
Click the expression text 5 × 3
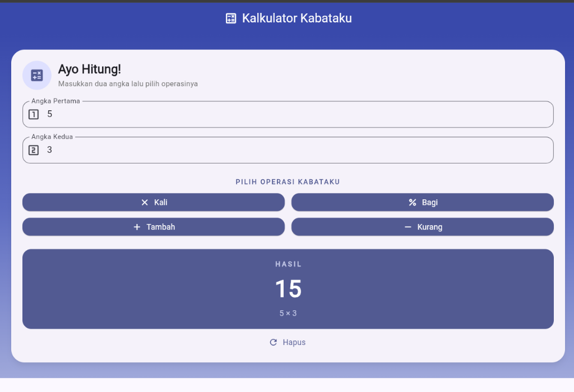coord(288,314)
